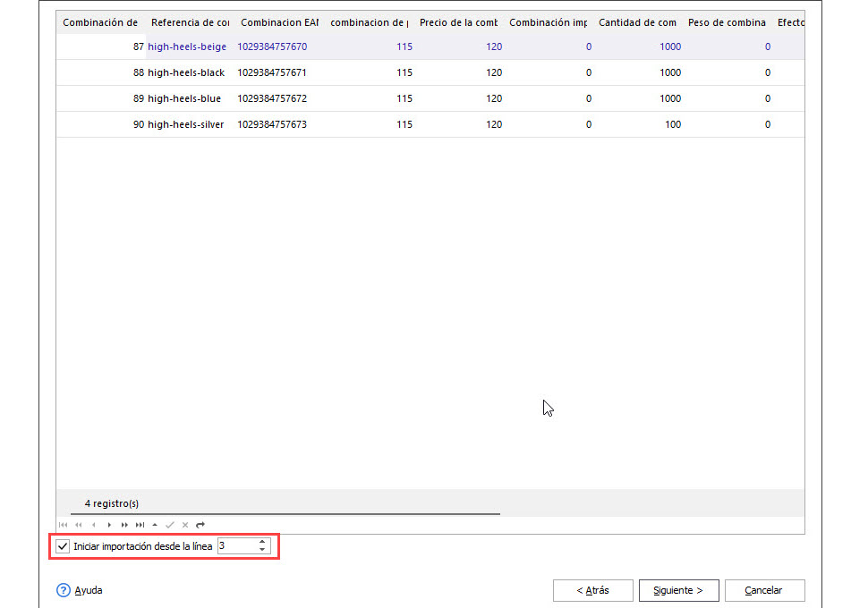Jump back one page of records
Viewport: 868px width, 608px height.
(x=79, y=525)
